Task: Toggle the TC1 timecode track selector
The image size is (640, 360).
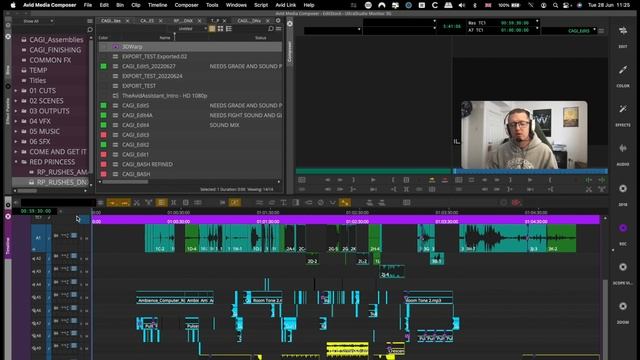Action: (x=38, y=218)
